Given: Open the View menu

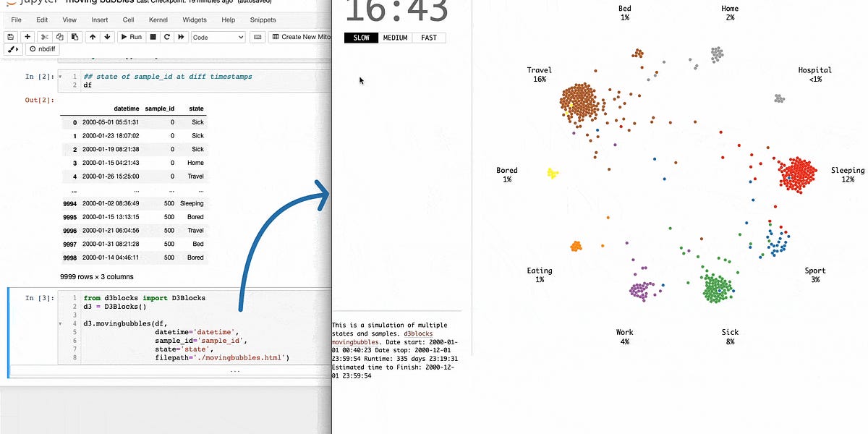Looking at the screenshot, I should click(x=69, y=20).
